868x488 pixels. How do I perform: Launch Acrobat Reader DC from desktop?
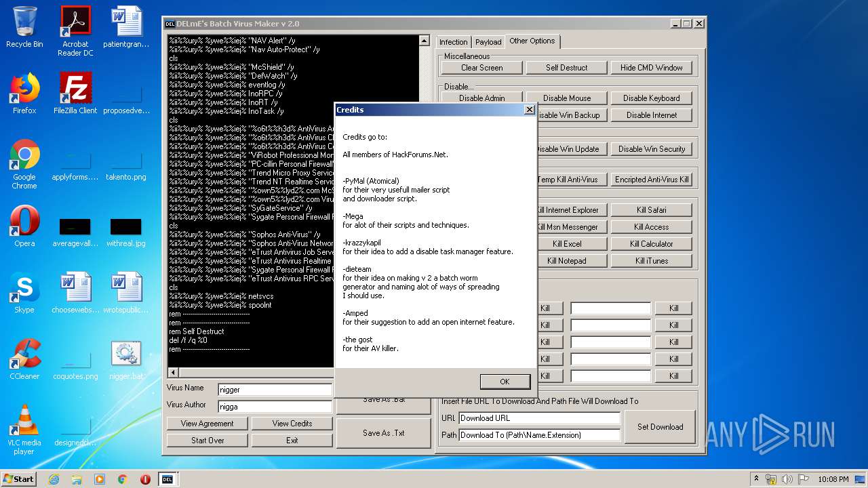pos(75,31)
